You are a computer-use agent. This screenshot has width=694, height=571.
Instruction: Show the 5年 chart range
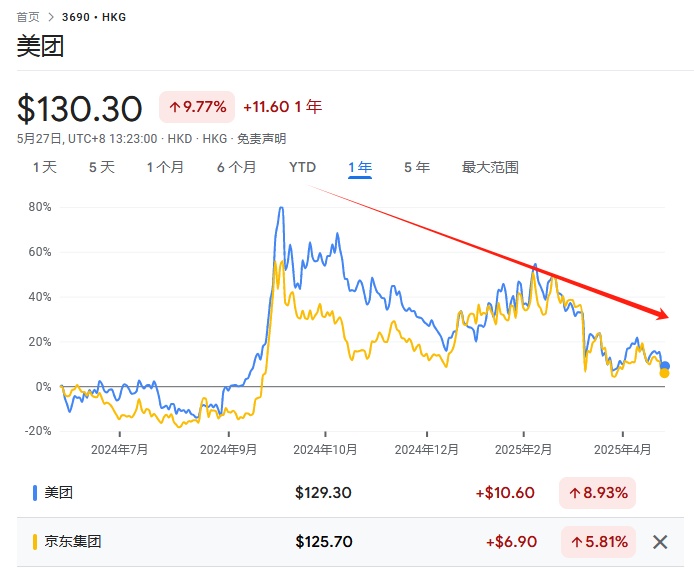[x=417, y=167]
